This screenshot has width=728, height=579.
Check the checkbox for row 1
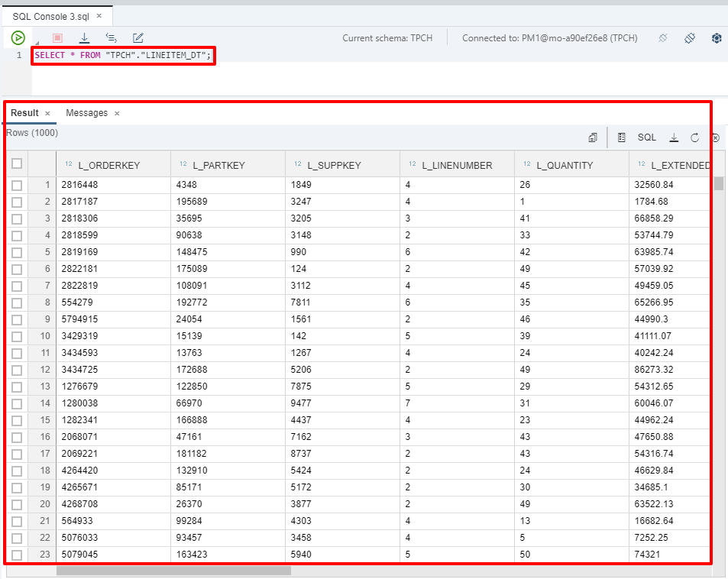click(17, 186)
